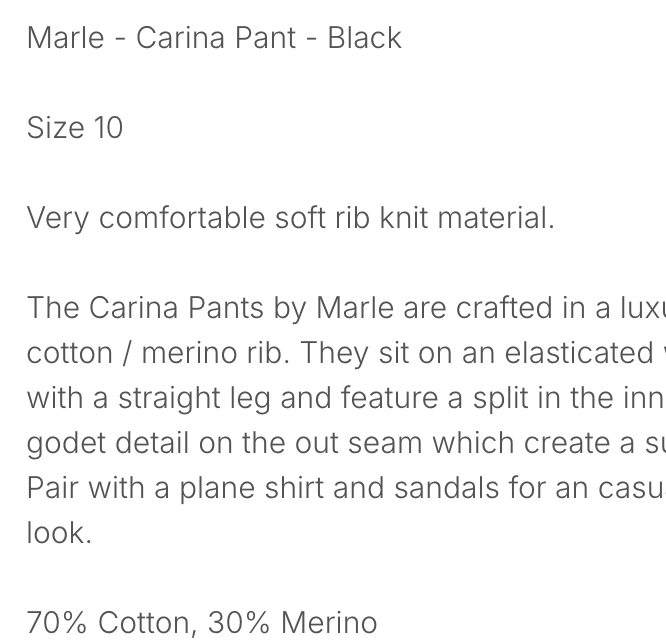Click the word "Black" in the product title

(x=365, y=38)
